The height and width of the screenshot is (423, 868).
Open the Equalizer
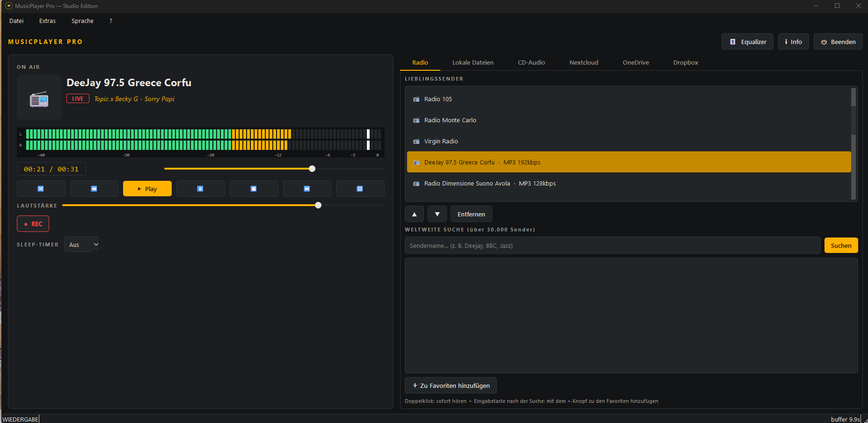747,42
